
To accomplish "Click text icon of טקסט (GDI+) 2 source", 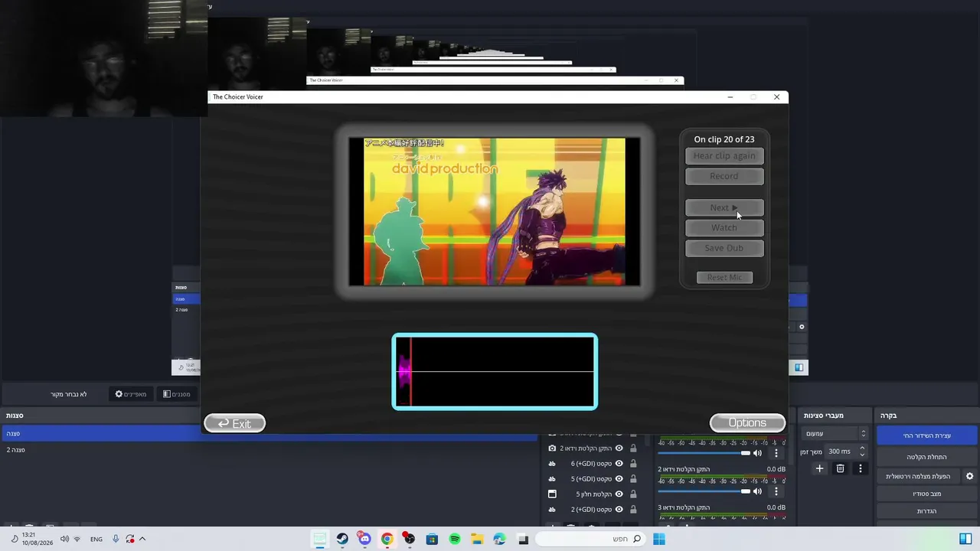I will click(552, 510).
